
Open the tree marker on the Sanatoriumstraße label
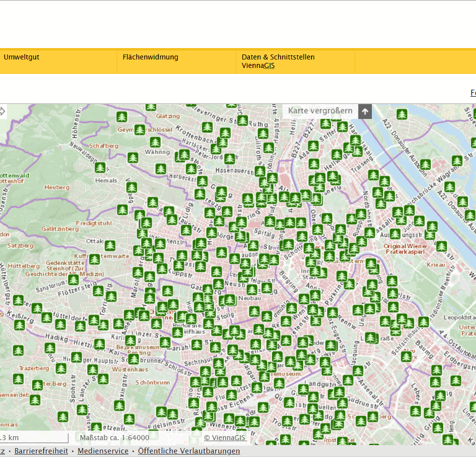coord(73,280)
